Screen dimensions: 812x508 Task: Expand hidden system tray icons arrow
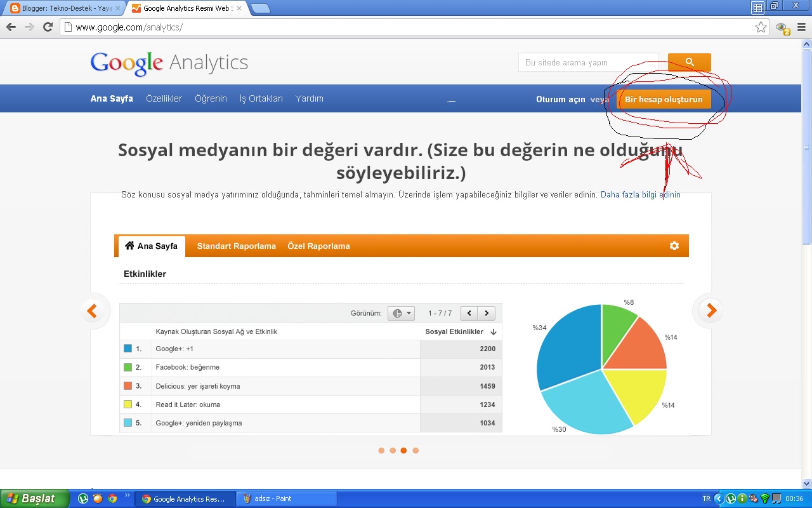(719, 498)
